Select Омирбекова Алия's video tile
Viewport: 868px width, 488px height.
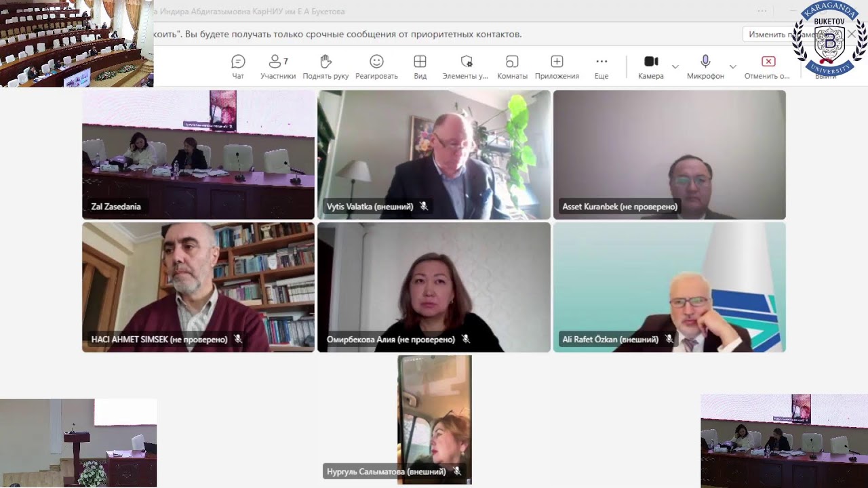pyautogui.click(x=434, y=287)
